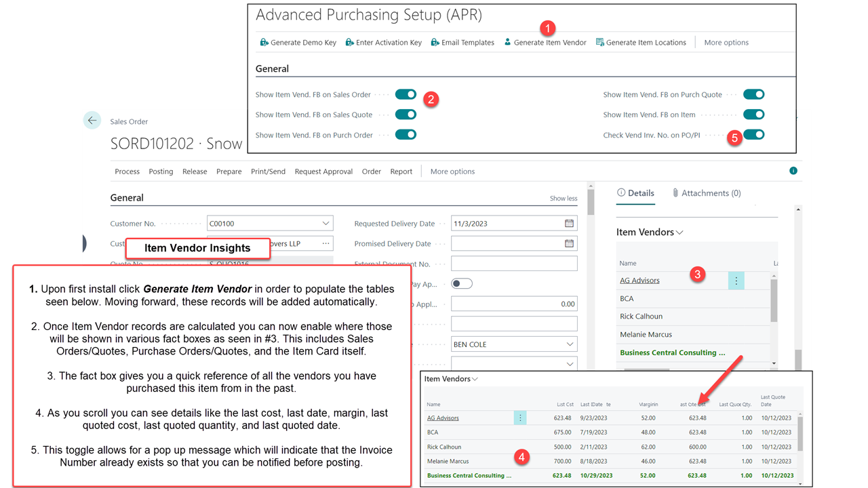Toggle the switch below Promised Delivery Date
The width and height of the screenshot is (868, 488).
pyautogui.click(x=462, y=283)
